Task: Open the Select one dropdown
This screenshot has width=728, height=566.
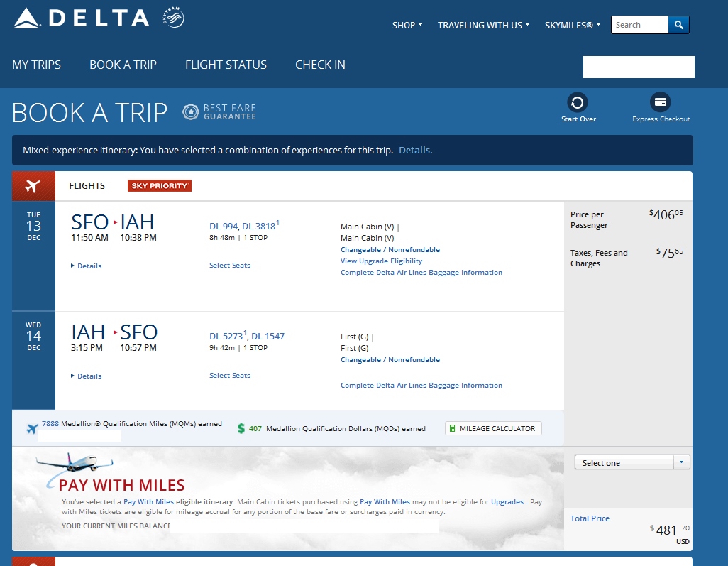Action: point(632,463)
